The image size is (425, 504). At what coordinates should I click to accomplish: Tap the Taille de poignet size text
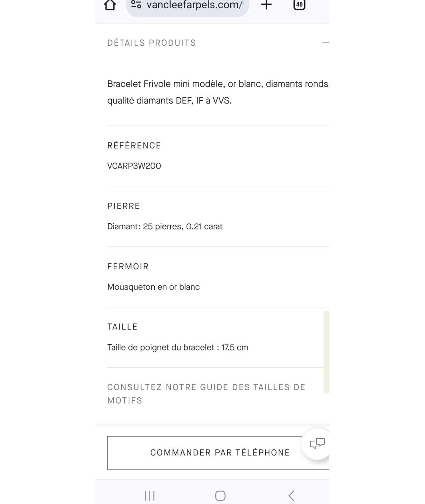pyautogui.click(x=178, y=348)
